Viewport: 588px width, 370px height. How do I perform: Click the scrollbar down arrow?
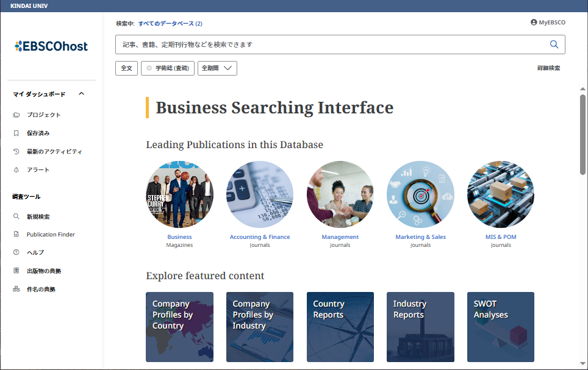pos(583,363)
